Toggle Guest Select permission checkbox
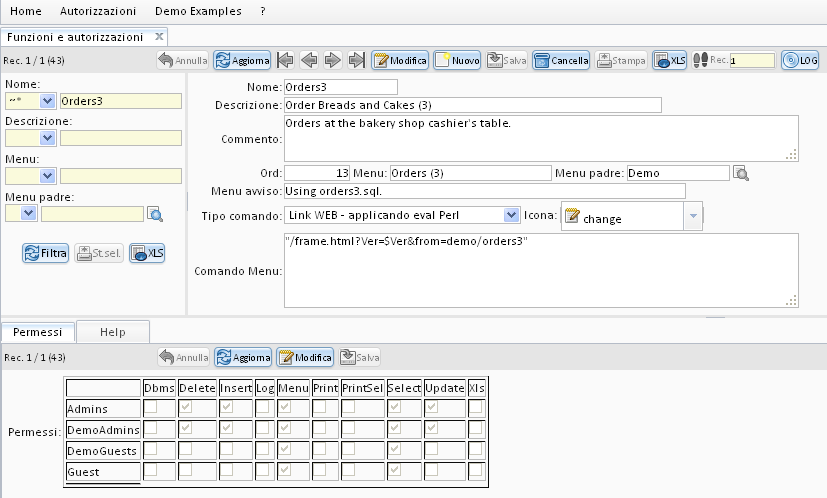The image size is (827, 498). 394,470
